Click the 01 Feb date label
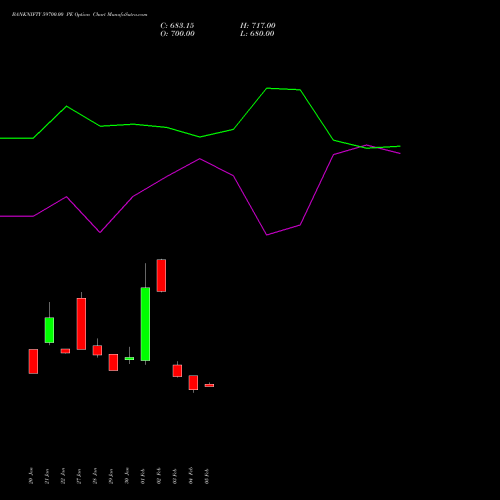 pyautogui.click(x=143, y=476)
